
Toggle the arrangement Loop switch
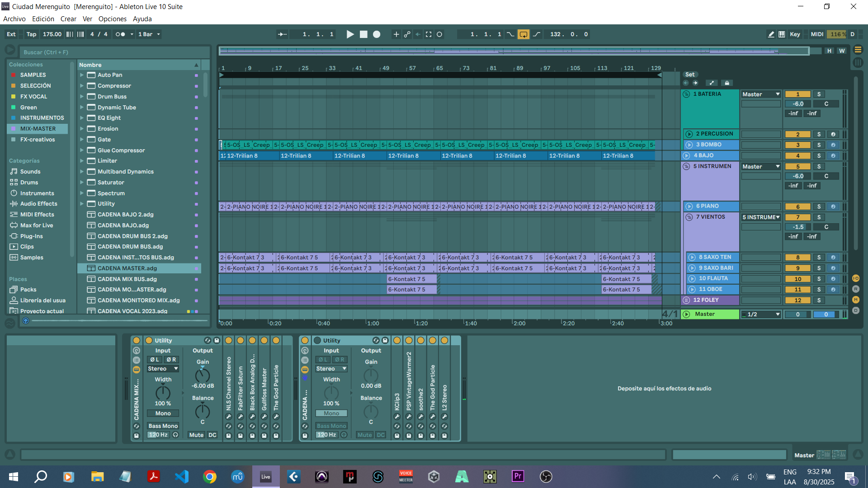[524, 34]
